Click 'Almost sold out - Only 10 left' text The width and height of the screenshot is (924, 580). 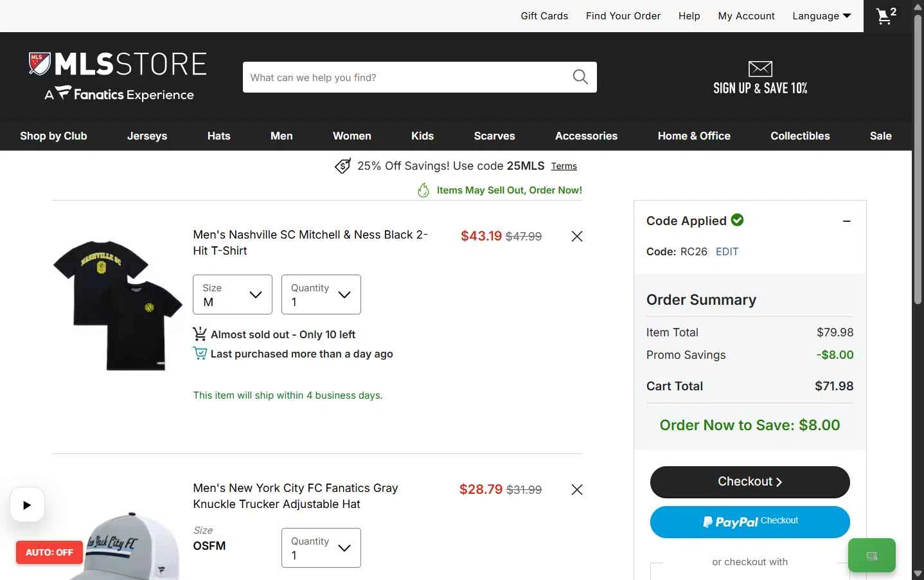283,334
